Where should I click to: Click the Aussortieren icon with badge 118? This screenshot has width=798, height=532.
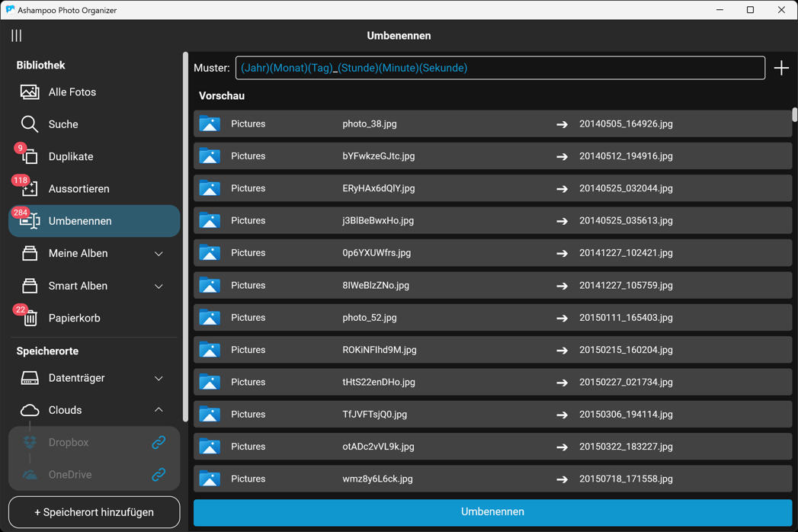(29, 188)
